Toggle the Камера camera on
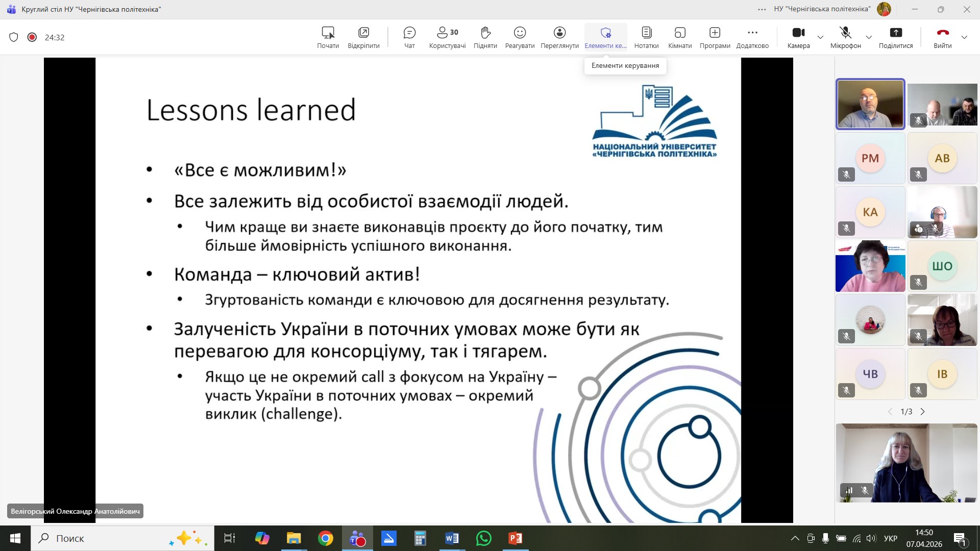Screen dimensions: 980x551 [798, 37]
